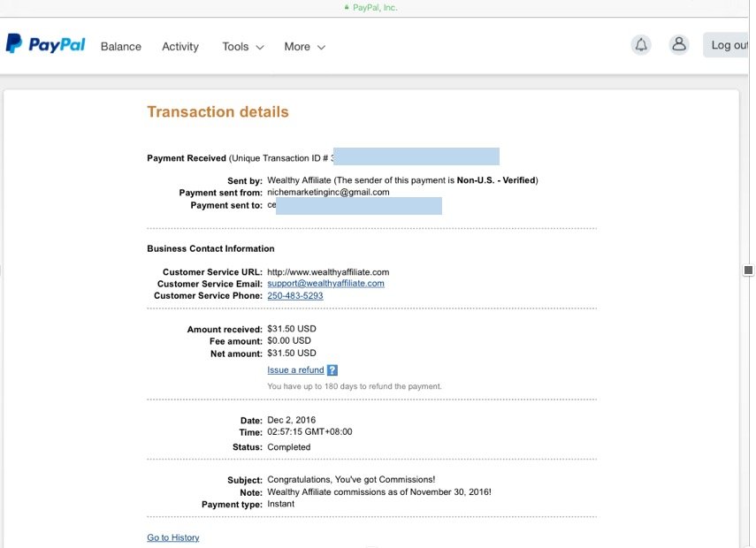Click the date Dec 2, 2016
Screen dimensions: 756x548
[x=292, y=420]
